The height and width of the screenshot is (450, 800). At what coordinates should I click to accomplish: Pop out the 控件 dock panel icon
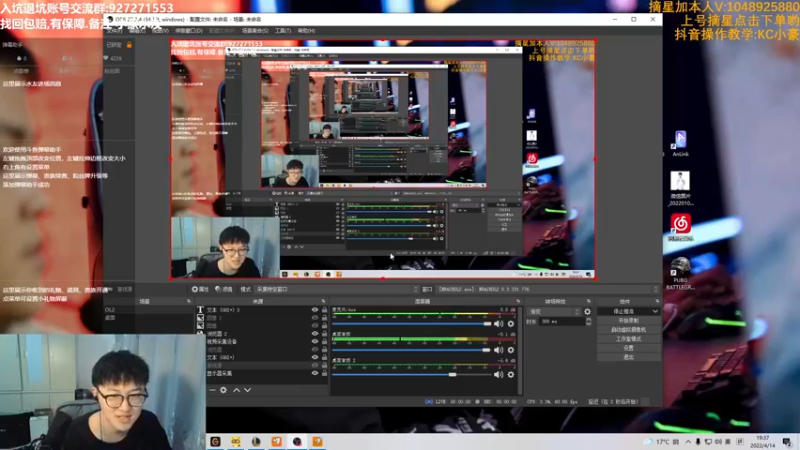coord(657,302)
